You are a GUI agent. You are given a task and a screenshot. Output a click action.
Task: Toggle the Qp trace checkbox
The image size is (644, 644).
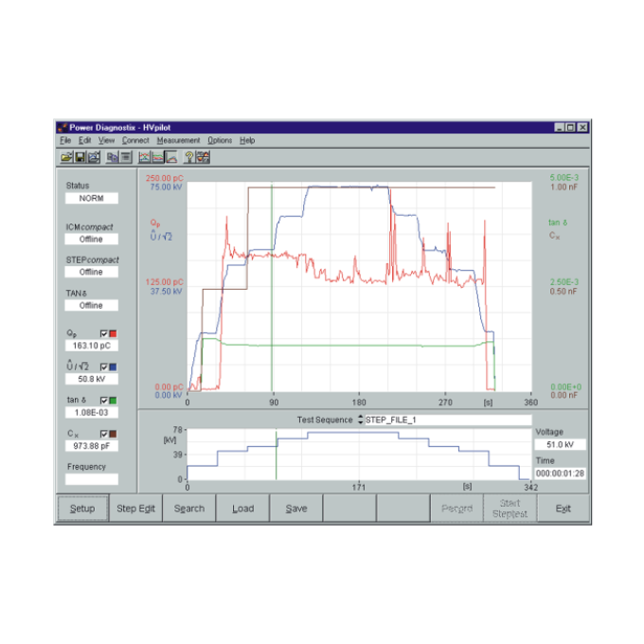tap(103, 334)
